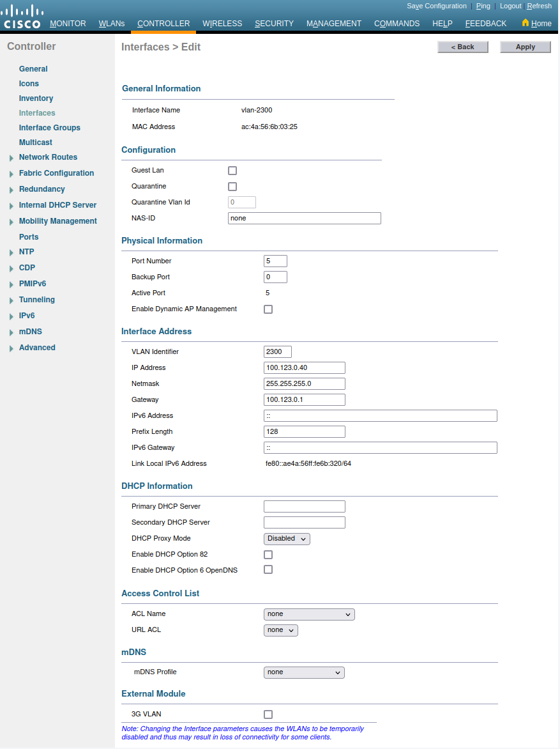This screenshot has height=749, width=560.
Task: Click the Apply button
Action: click(x=525, y=47)
